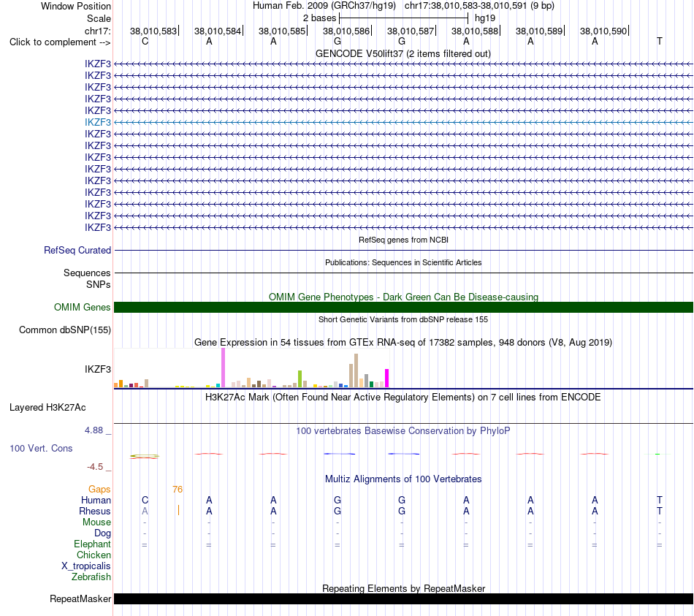Click 'Publications: Sequences in Scientific Articles' title
Viewport: 694px width, 616px height.
coord(403,262)
